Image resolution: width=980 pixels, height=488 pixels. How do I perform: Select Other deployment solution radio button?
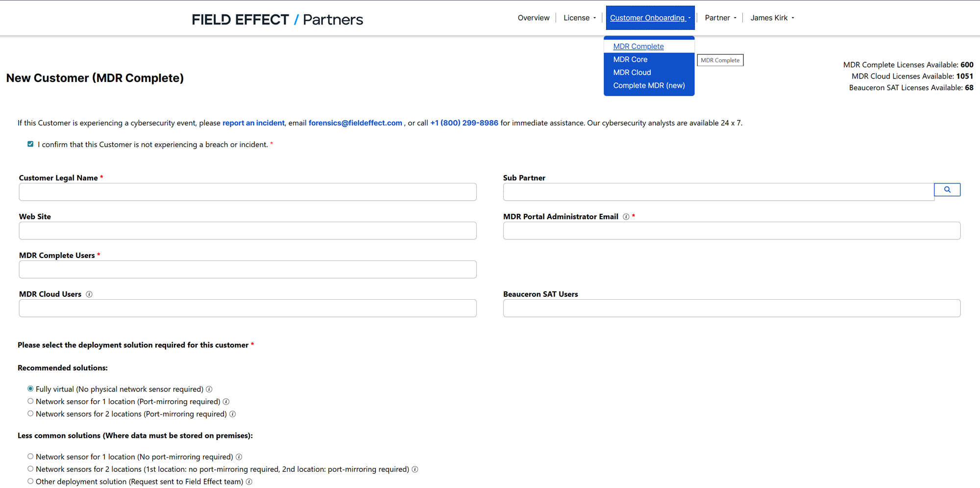pos(30,482)
